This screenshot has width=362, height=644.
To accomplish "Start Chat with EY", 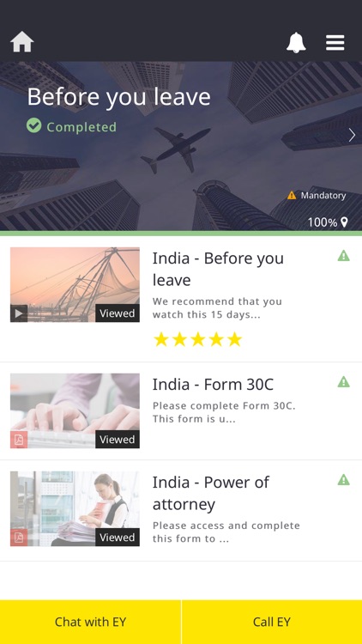I will click(x=90, y=622).
